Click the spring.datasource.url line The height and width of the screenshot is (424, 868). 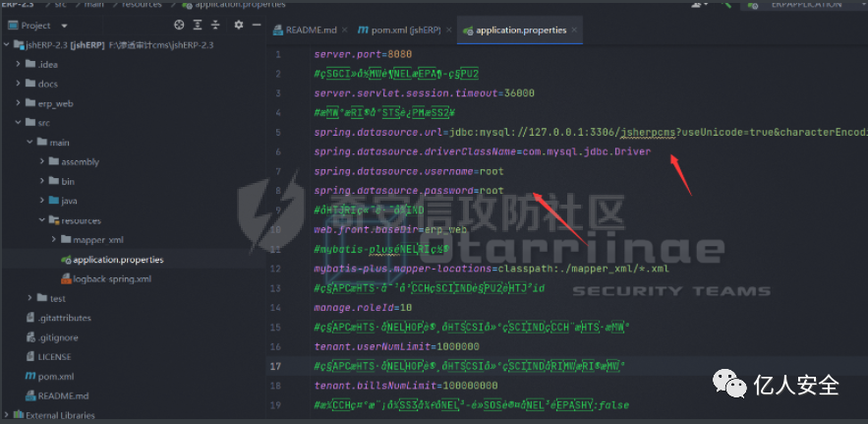591,133
